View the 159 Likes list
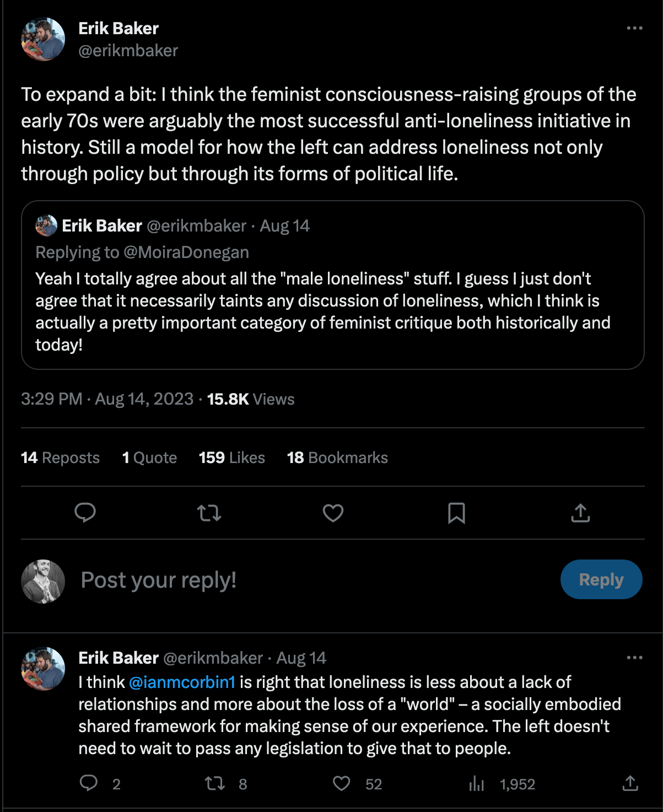Image resolution: width=663 pixels, height=812 pixels. click(x=231, y=458)
